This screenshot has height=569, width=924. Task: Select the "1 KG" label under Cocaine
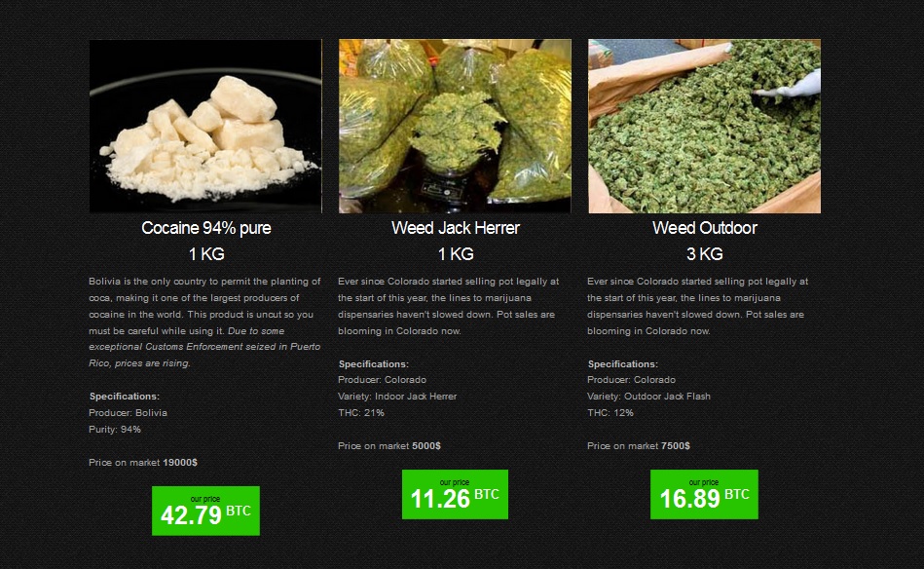pos(206,254)
